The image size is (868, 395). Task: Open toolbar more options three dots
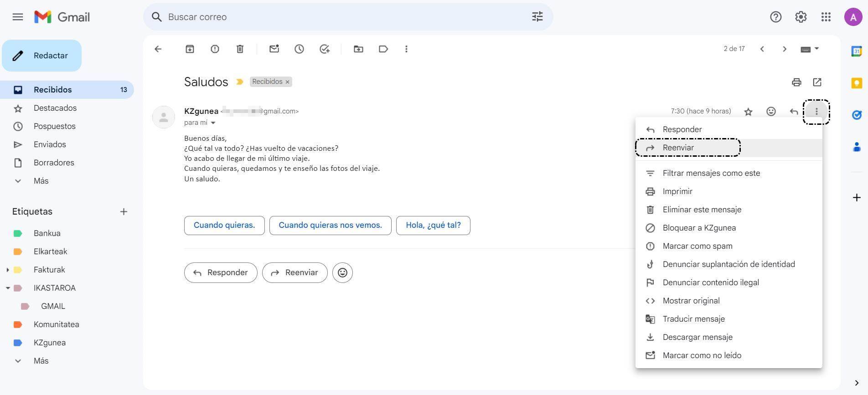point(406,49)
